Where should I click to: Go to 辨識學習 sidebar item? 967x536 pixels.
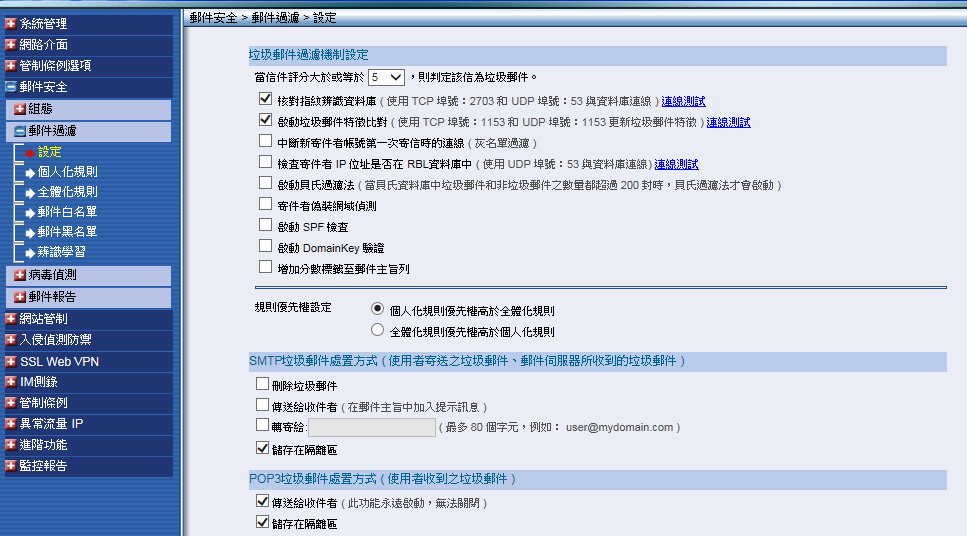pos(61,252)
